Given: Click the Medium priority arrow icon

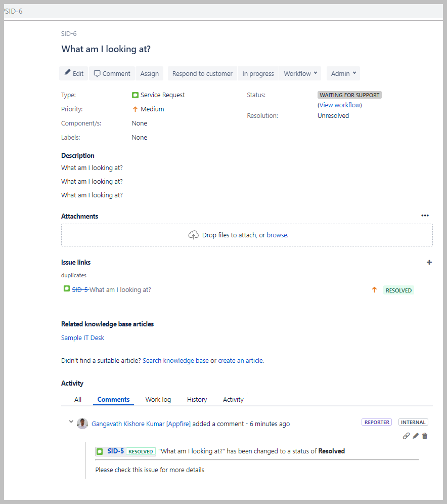Looking at the screenshot, I should tap(135, 109).
